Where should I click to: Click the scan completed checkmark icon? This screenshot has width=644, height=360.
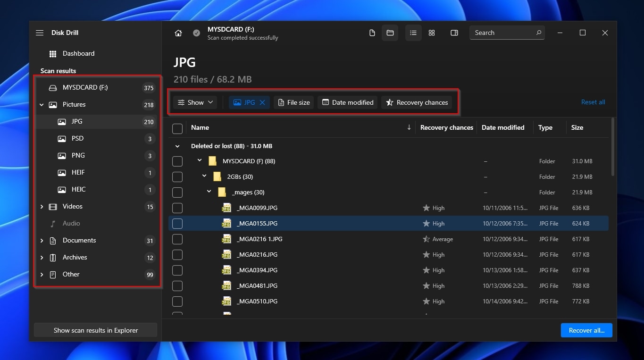197,33
